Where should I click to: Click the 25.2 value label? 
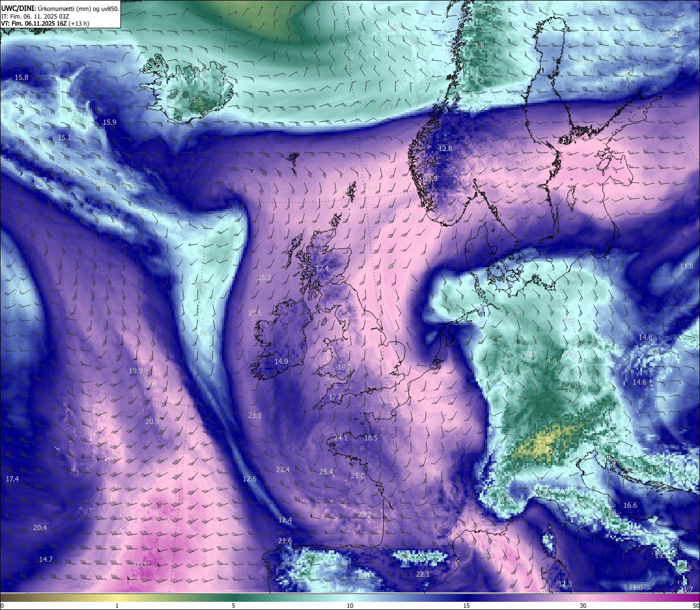(x=264, y=278)
